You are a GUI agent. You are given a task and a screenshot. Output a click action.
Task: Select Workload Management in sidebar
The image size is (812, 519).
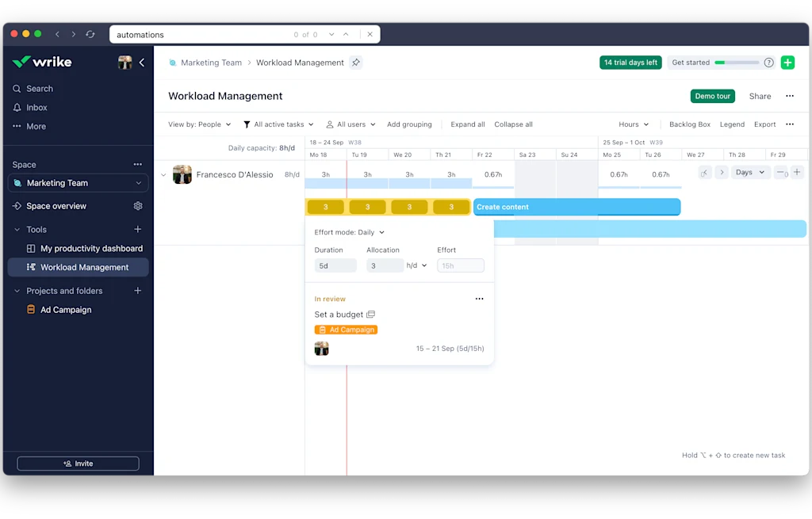[x=79, y=268]
